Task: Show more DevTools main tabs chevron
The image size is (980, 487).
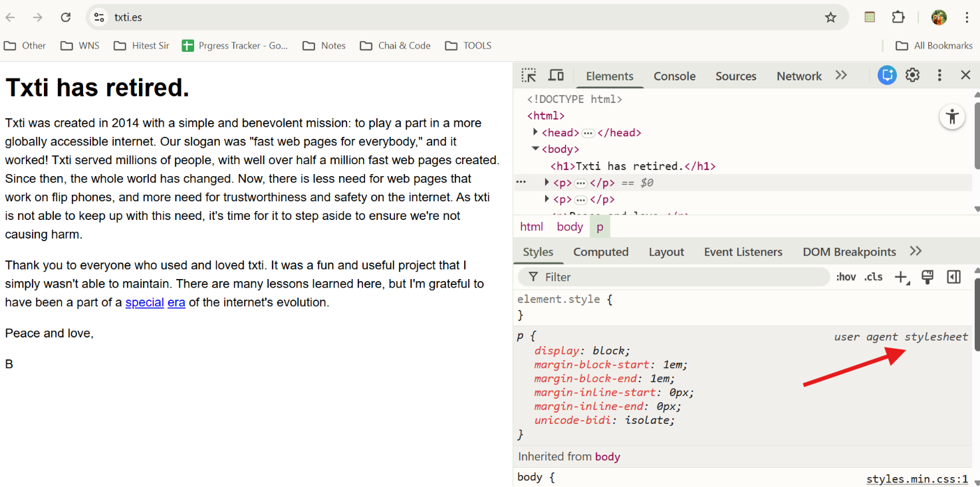Action: 841,75
